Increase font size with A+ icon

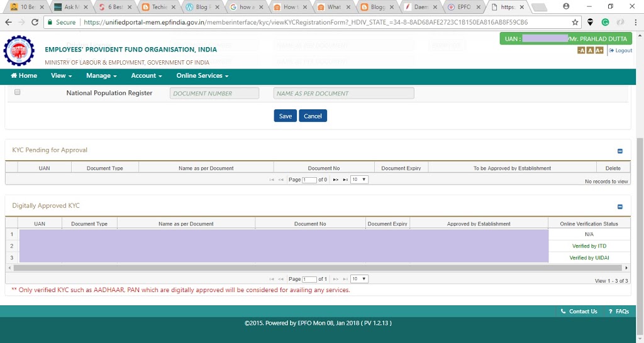pos(599,50)
